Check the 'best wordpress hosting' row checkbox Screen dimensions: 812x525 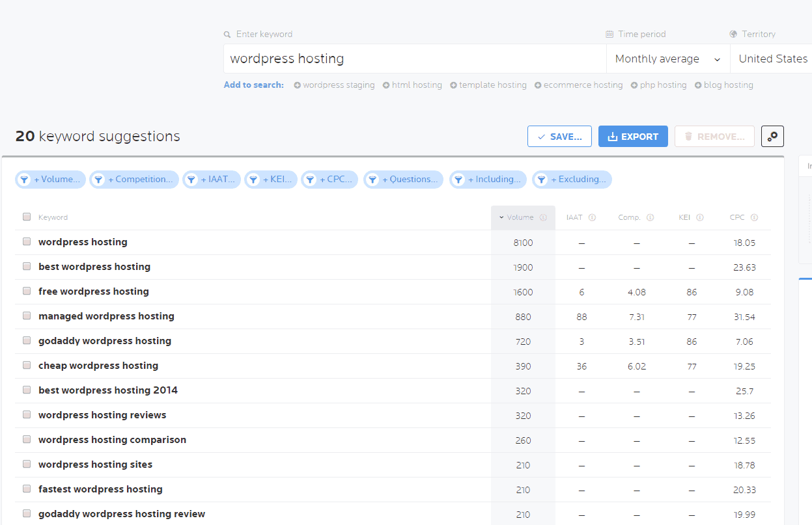click(x=27, y=266)
